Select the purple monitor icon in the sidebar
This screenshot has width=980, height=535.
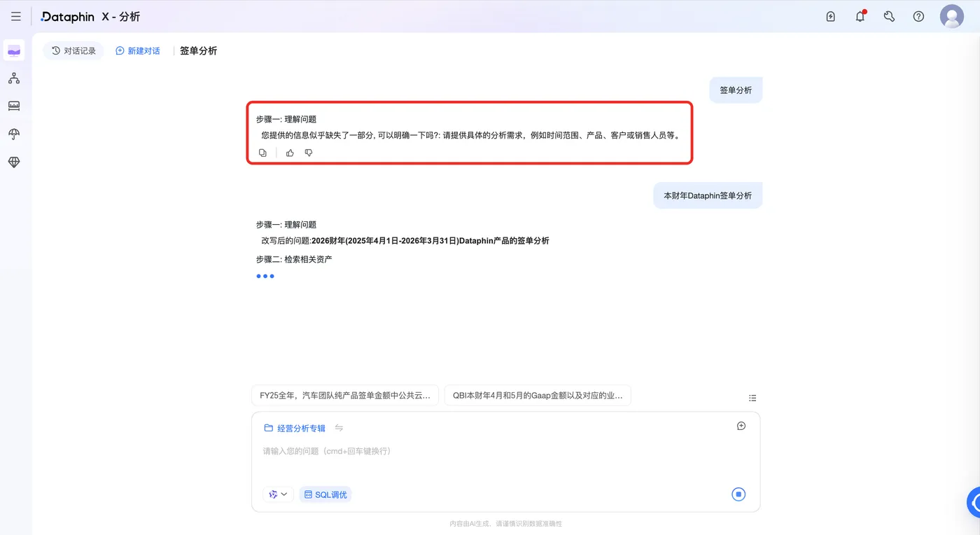point(14,50)
